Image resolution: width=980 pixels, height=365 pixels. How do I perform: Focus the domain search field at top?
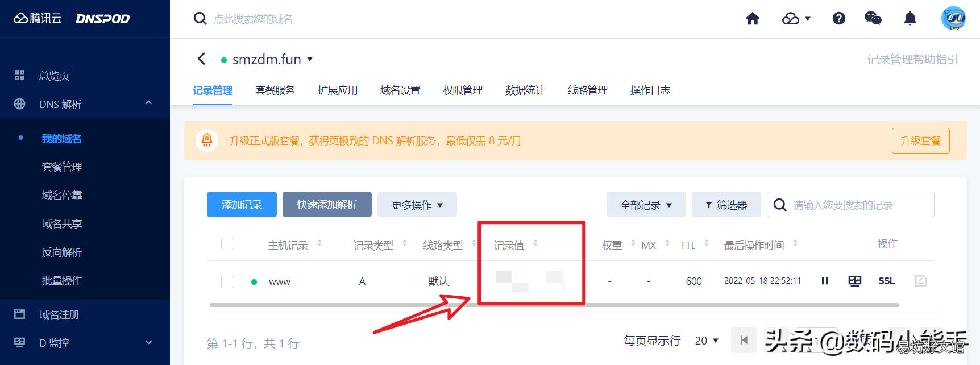click(253, 19)
